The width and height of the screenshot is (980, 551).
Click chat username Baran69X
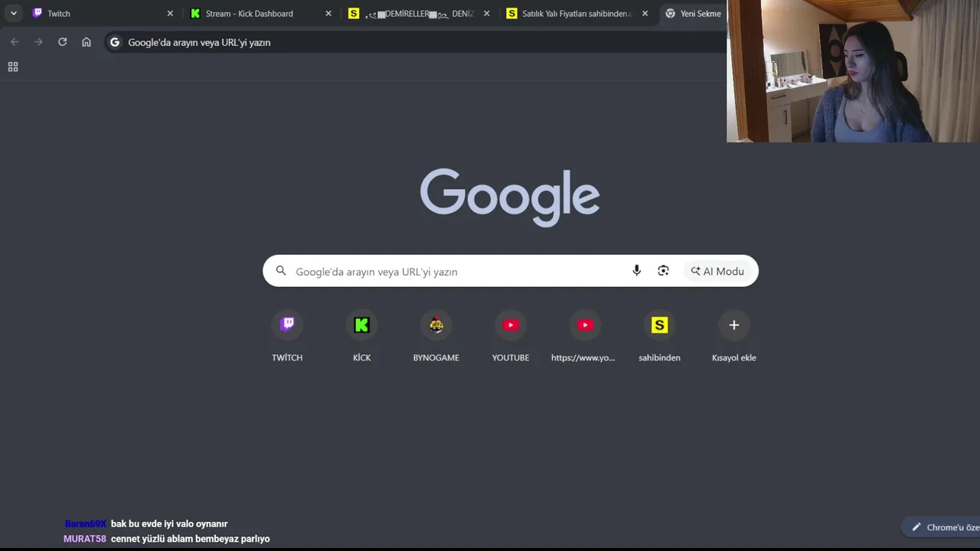(x=85, y=524)
